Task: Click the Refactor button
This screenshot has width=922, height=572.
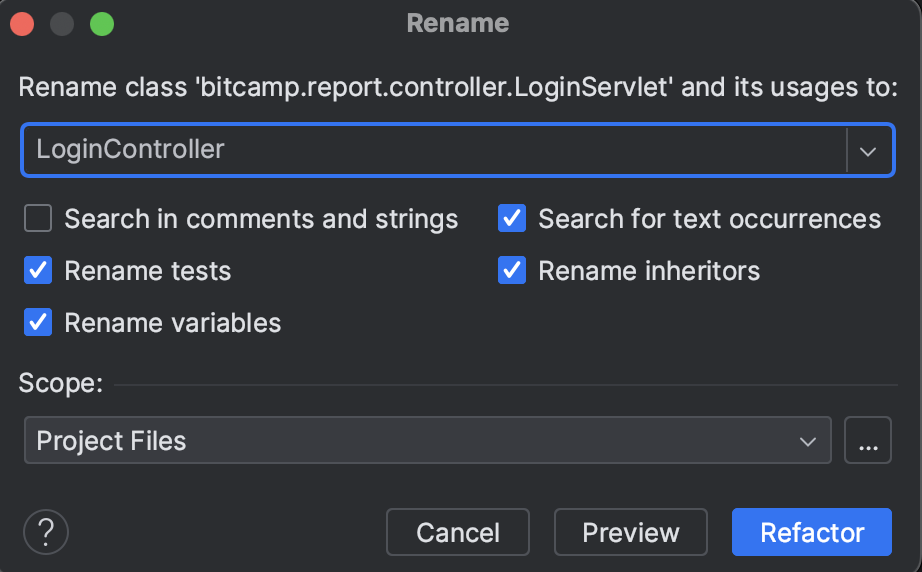Action: 811,532
